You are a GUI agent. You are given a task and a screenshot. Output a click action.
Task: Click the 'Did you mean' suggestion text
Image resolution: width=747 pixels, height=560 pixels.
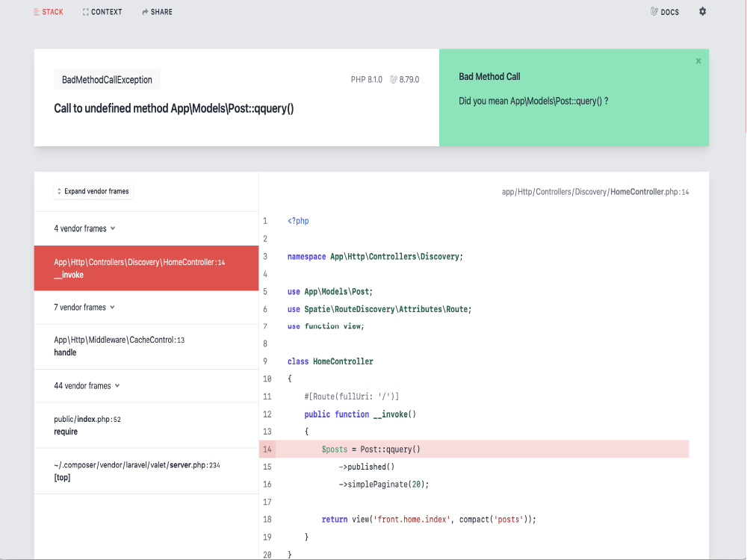coord(533,101)
